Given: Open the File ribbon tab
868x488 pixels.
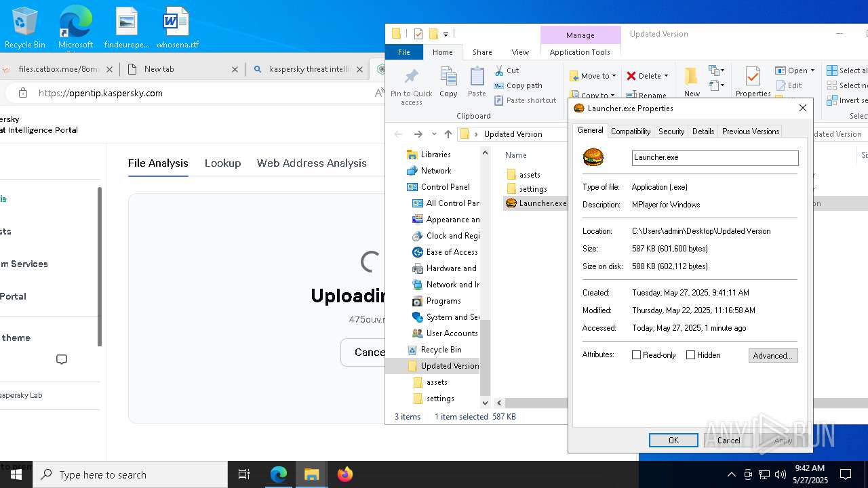Looking at the screenshot, I should (404, 52).
